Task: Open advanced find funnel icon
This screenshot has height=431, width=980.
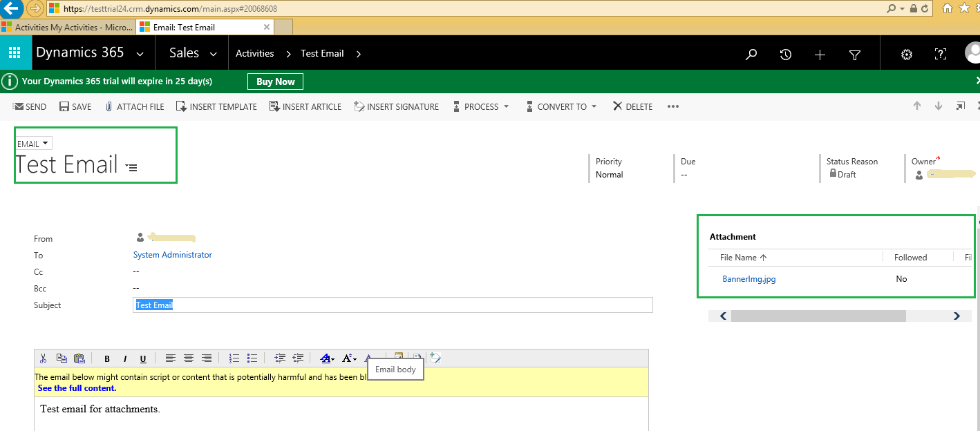Action: (854, 55)
